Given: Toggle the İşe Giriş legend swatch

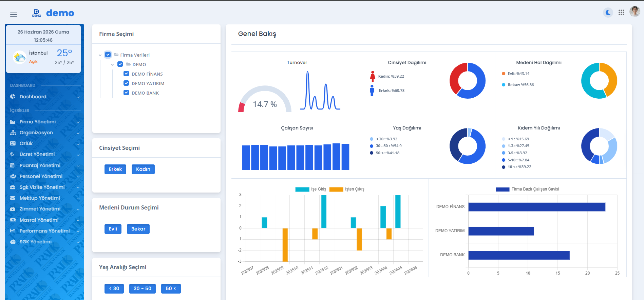Looking at the screenshot, I should coord(302,189).
